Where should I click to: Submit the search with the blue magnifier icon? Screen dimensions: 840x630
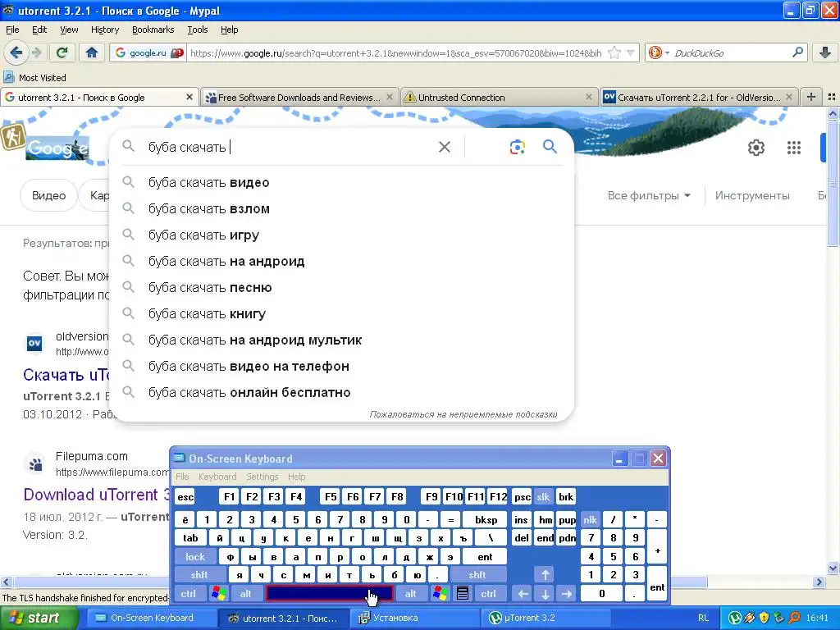[550, 146]
